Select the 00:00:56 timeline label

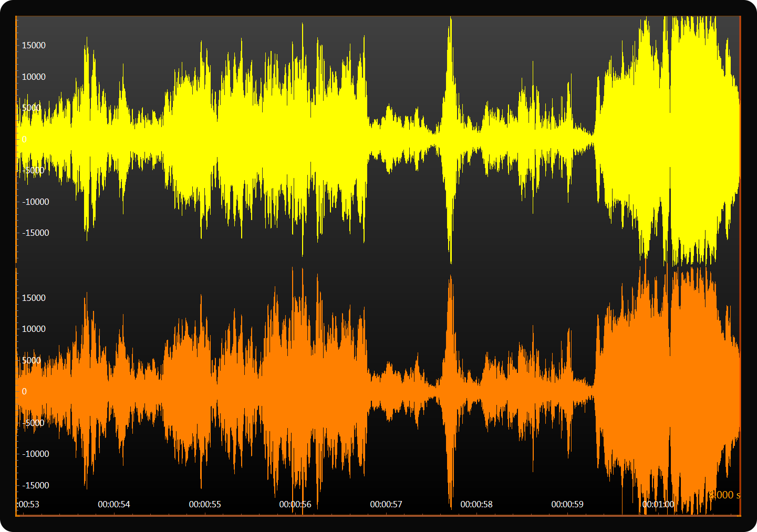coord(295,504)
